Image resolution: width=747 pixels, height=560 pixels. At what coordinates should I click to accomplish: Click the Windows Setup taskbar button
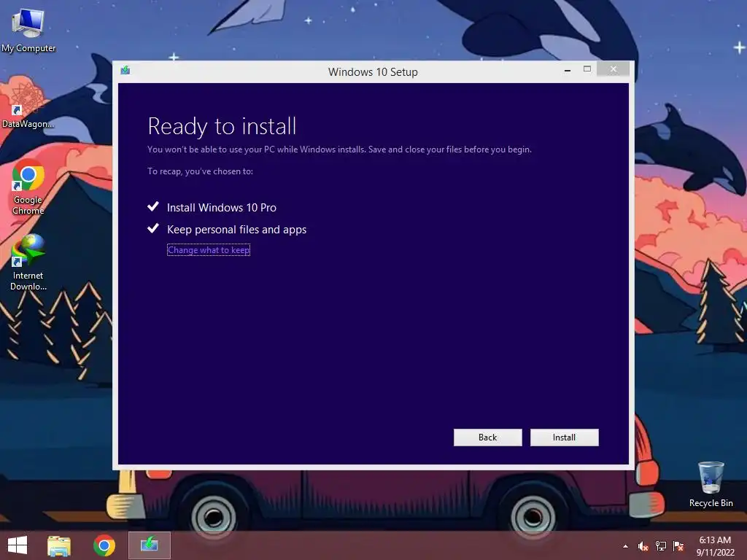[x=149, y=545]
